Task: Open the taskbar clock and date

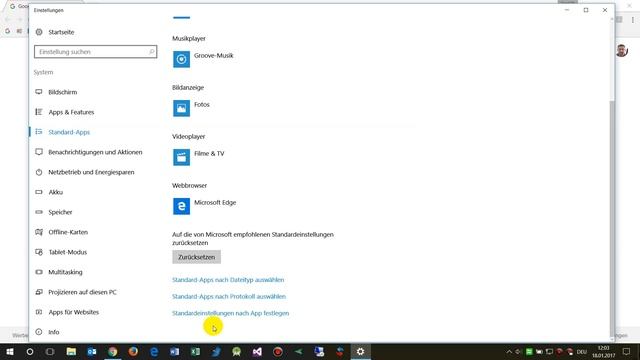Action: coord(603,351)
